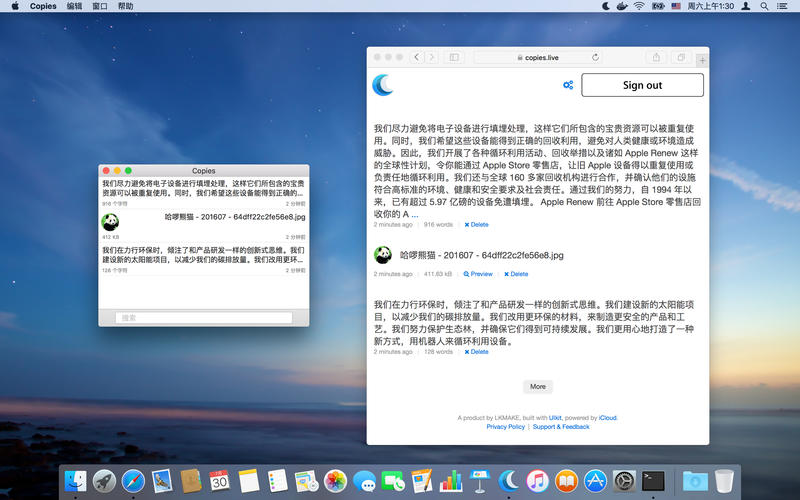Open the Downloads folder in the Dock
The image size is (800, 500).
tap(695, 481)
